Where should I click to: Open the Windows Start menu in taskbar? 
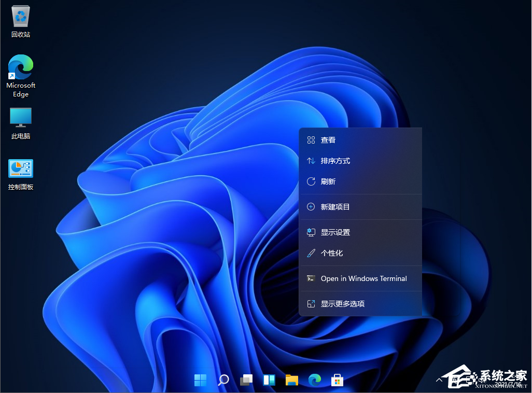200,380
